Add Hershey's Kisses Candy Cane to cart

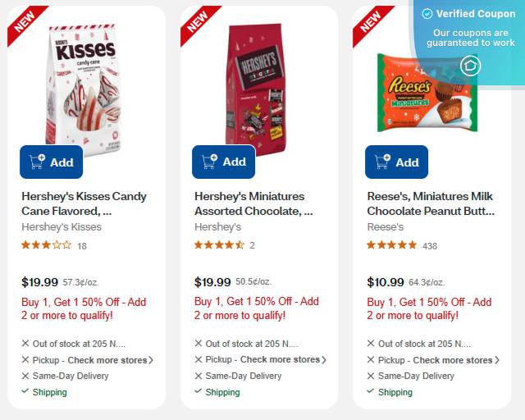[51, 162]
